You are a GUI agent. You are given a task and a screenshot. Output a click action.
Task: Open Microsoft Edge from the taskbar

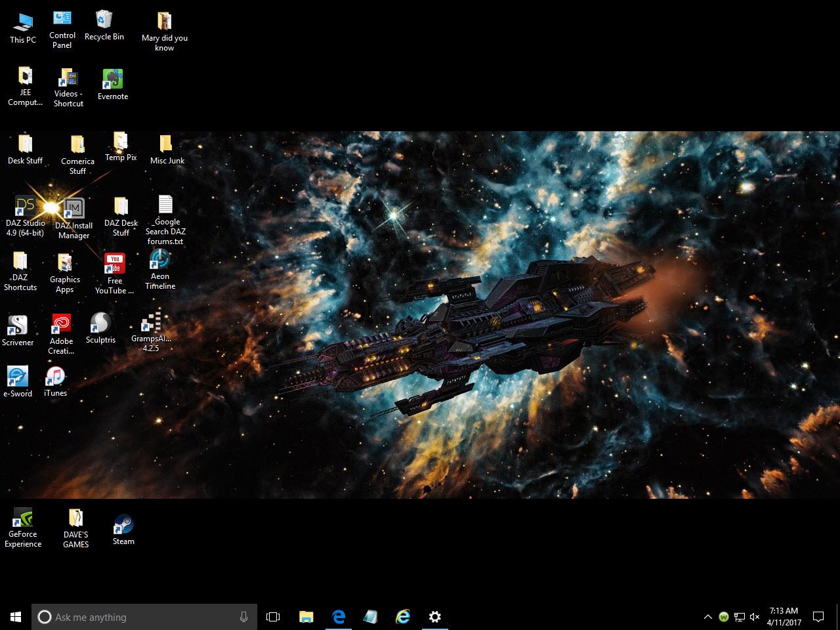click(x=339, y=617)
